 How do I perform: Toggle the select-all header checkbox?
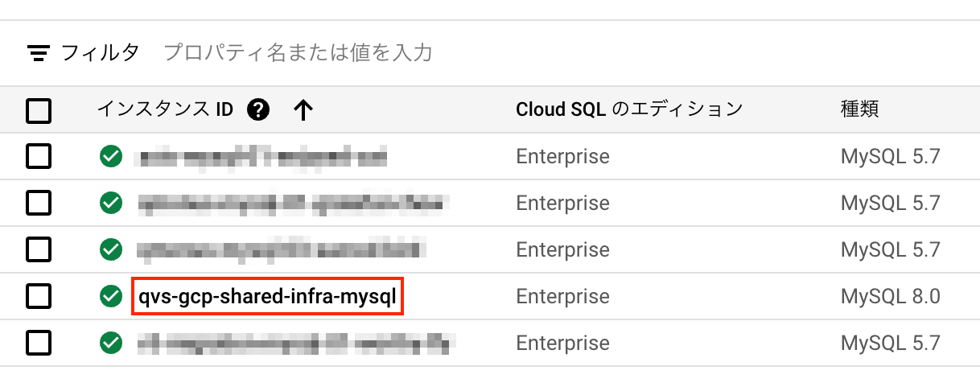tap(39, 110)
